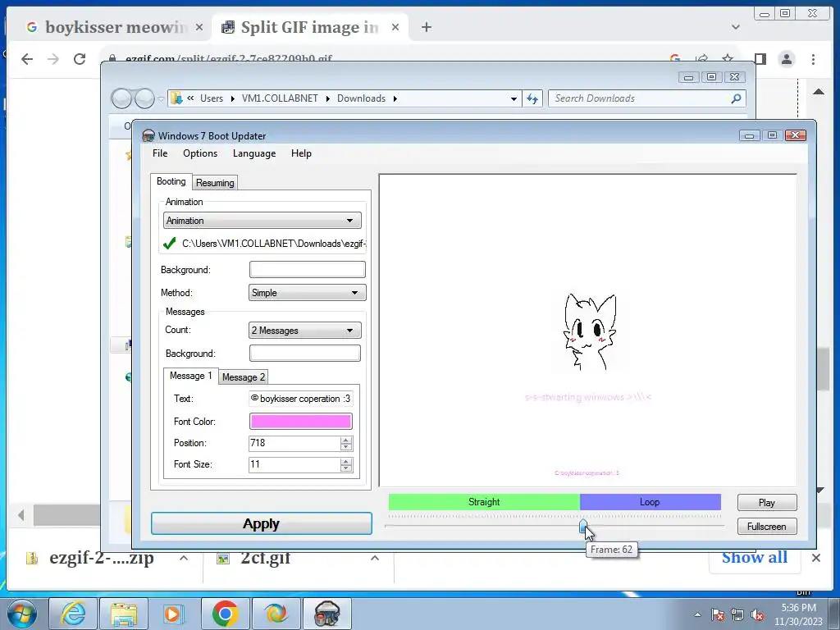Increase Position value with up arrow

[x=346, y=440]
